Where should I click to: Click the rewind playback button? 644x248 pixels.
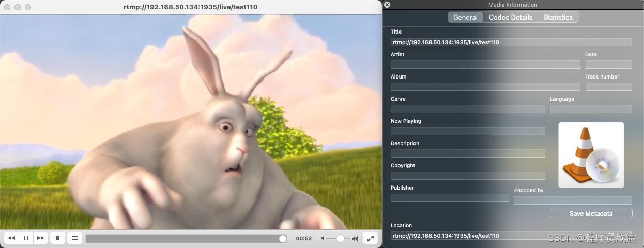tap(11, 238)
